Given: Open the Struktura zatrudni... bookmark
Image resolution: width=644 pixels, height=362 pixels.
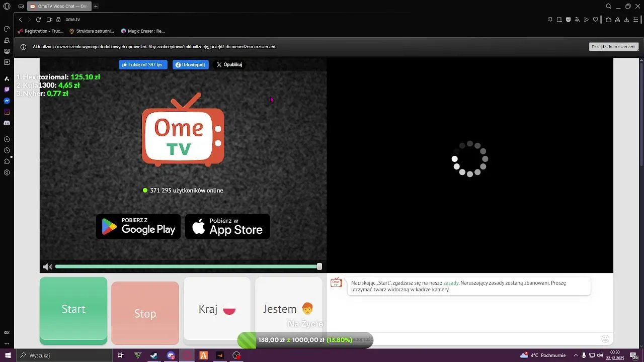Looking at the screenshot, I should 92,31.
